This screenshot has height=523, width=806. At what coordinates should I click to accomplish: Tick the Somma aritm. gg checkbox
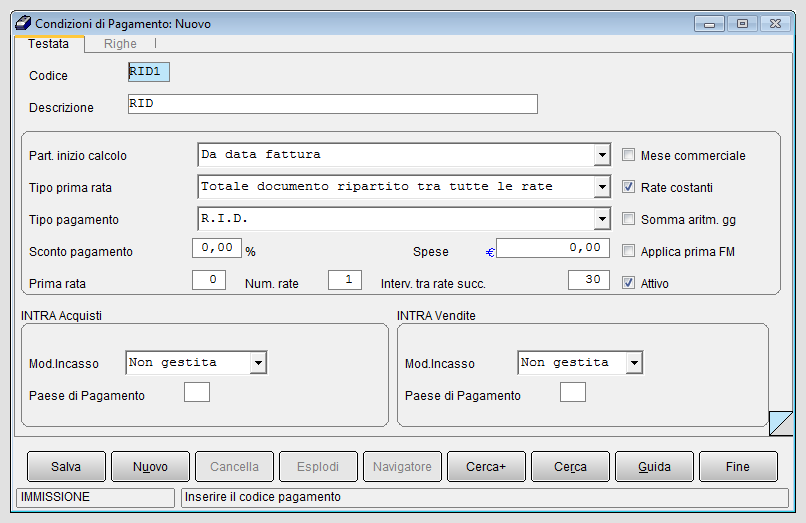click(x=628, y=219)
